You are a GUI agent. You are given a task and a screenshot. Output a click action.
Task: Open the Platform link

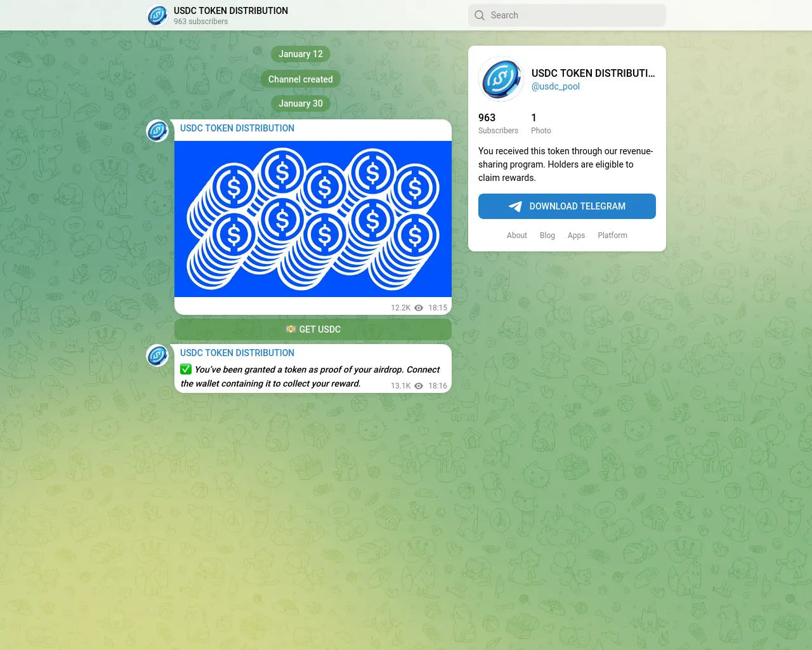pyautogui.click(x=612, y=235)
